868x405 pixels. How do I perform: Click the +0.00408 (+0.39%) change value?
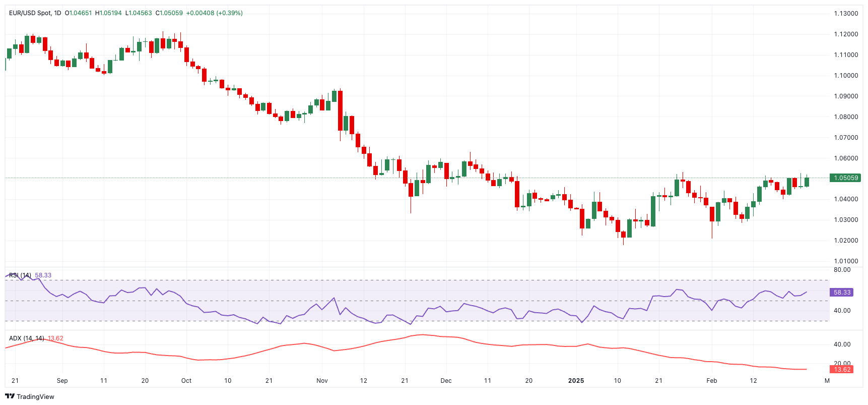click(214, 13)
